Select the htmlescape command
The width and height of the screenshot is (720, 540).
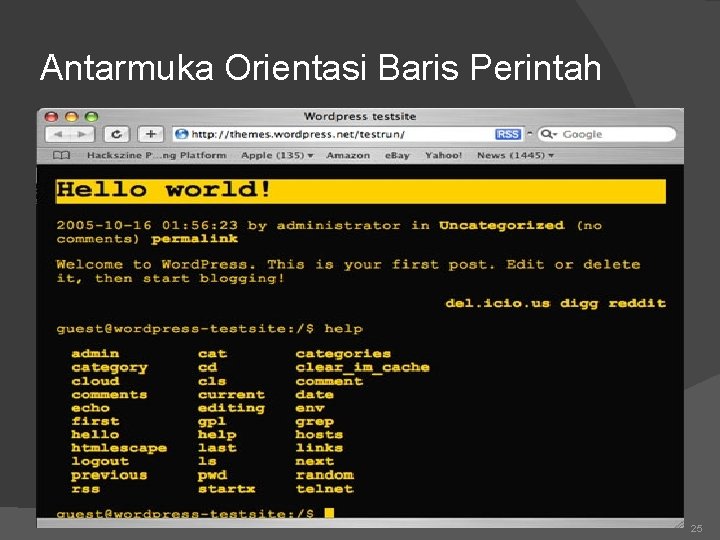coord(119,448)
